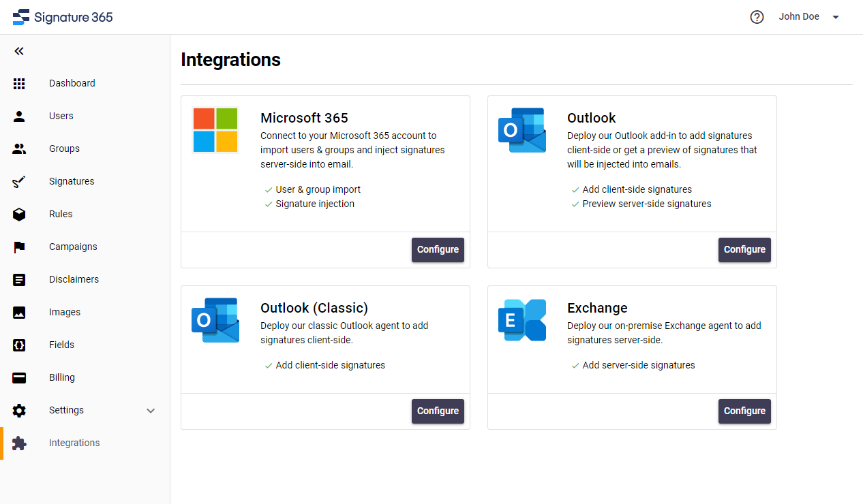Open the Billing menu item
This screenshot has width=863, height=504.
[x=62, y=377]
